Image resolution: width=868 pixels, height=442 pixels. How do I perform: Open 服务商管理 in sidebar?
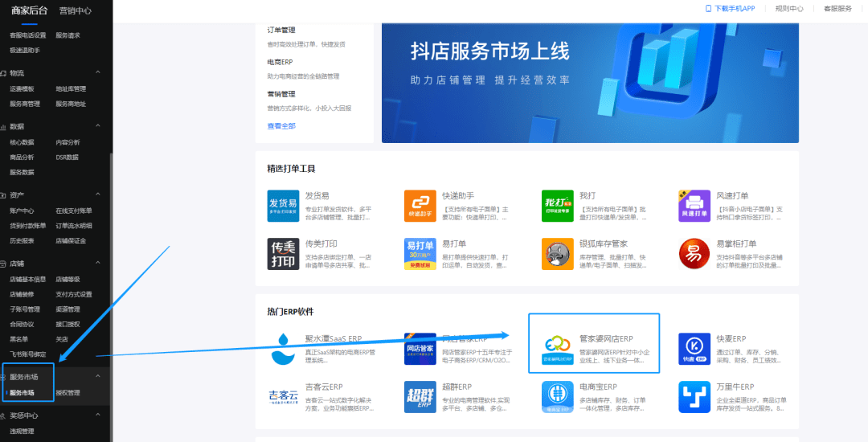25,104
